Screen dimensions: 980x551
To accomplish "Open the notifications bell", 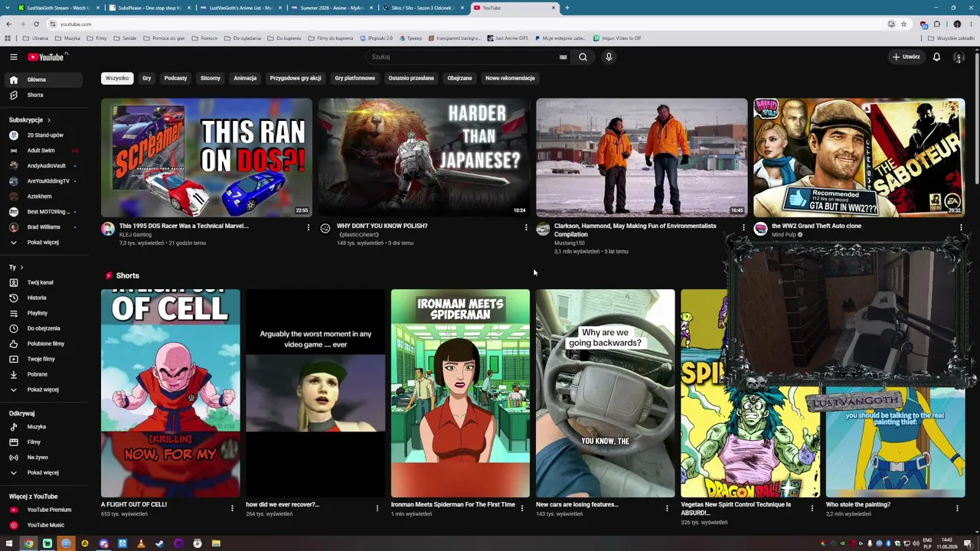I will coord(936,57).
